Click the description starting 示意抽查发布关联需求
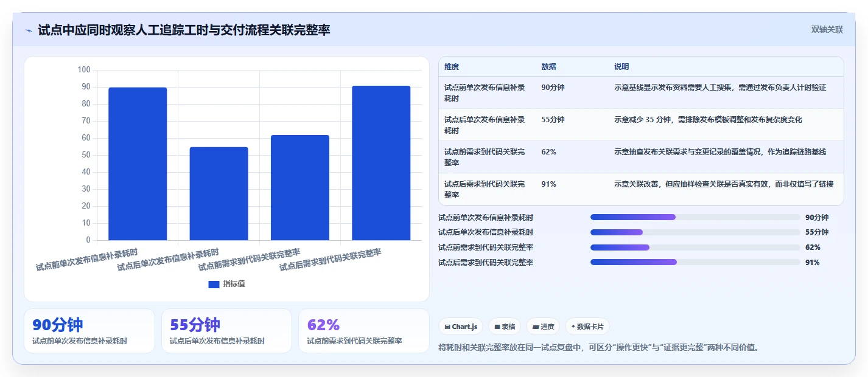Viewport: 868px width, 377px height. (x=720, y=152)
